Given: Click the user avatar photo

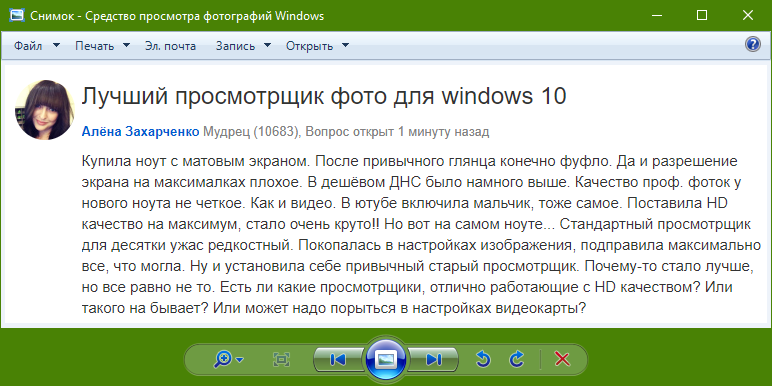Looking at the screenshot, I should coord(44,109).
